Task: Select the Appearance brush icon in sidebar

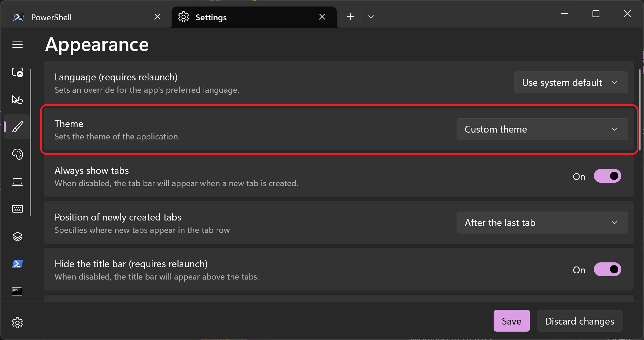Action: pyautogui.click(x=18, y=127)
